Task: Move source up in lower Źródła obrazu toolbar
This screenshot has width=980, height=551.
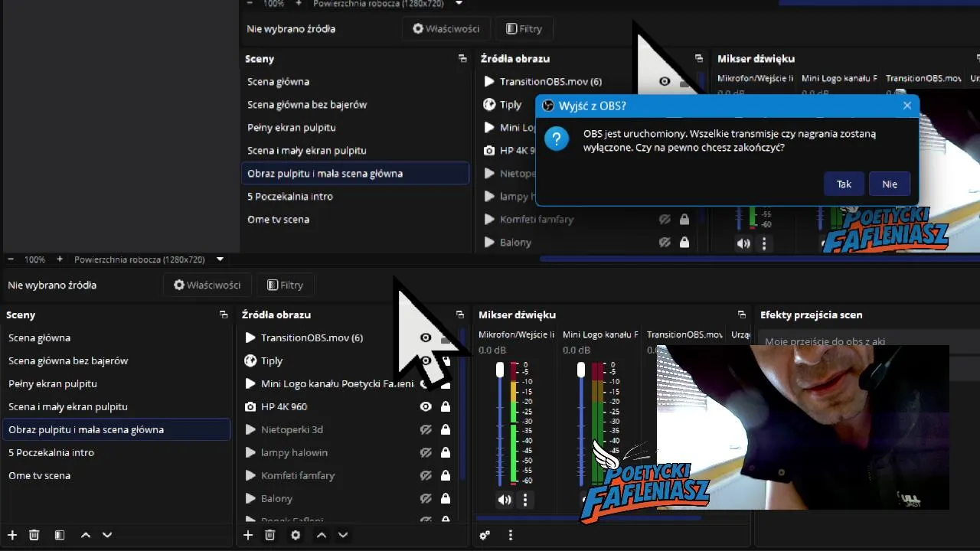Action: (x=322, y=535)
